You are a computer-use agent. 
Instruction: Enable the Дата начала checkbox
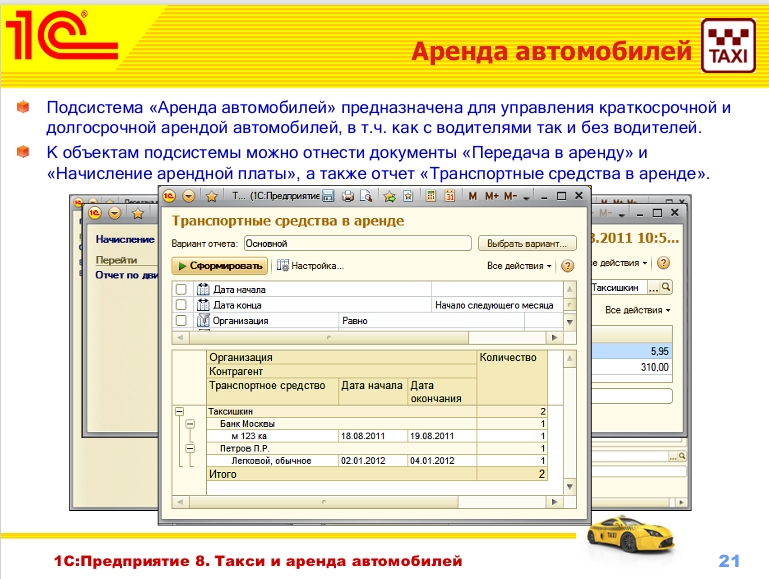[181, 289]
